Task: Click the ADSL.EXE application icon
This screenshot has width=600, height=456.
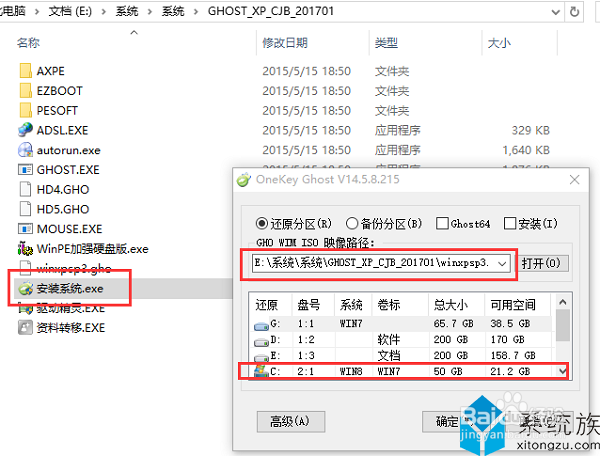Action: coord(26,130)
